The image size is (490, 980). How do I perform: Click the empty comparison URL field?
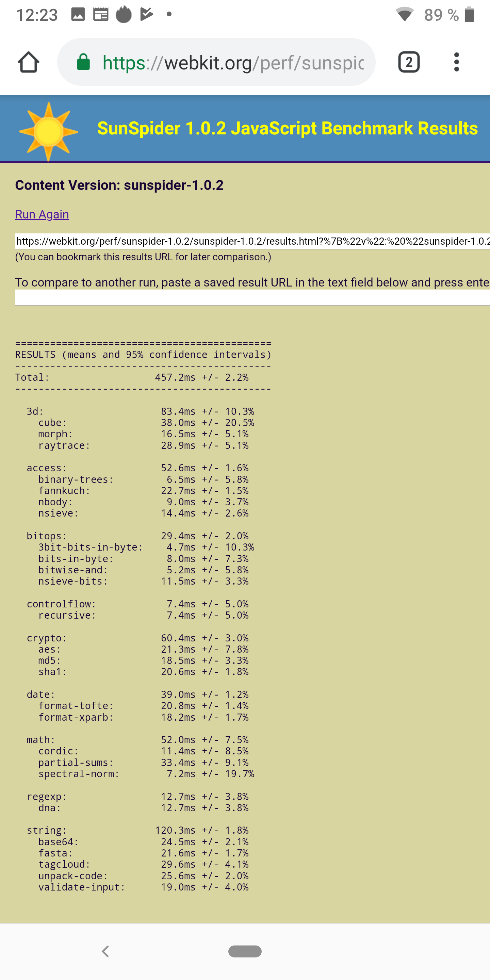[252, 297]
